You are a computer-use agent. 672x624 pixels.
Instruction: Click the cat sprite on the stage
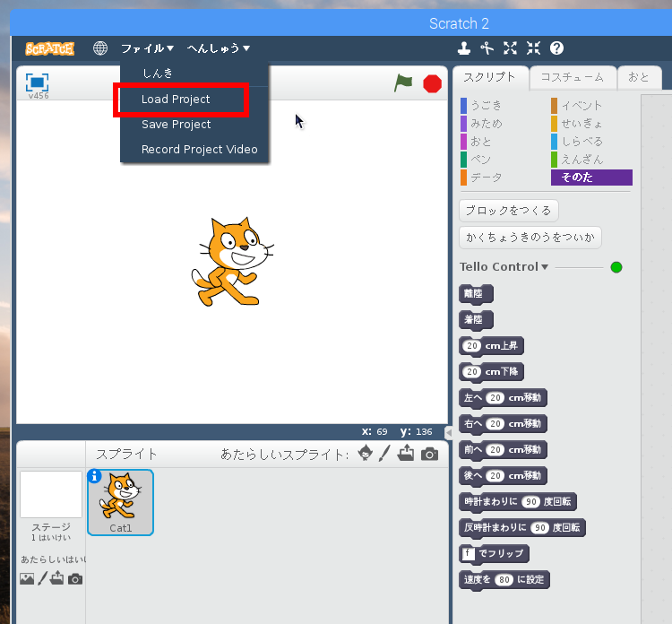point(232,262)
